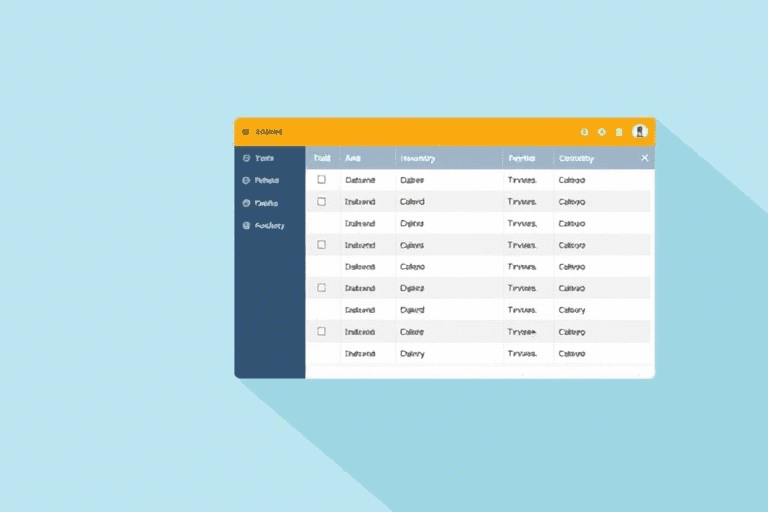This screenshot has width=768, height=512.
Task: Click the X at the table header's right end
Action: point(644,158)
